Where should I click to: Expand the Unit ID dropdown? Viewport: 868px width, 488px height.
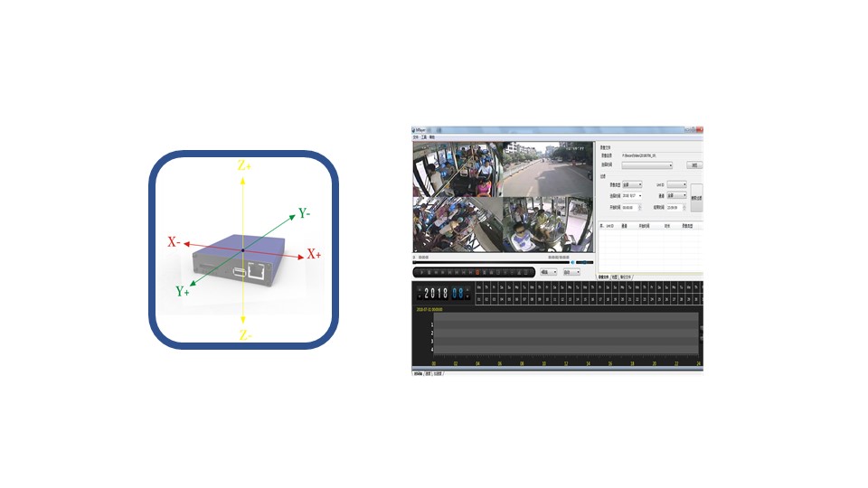tap(676, 184)
